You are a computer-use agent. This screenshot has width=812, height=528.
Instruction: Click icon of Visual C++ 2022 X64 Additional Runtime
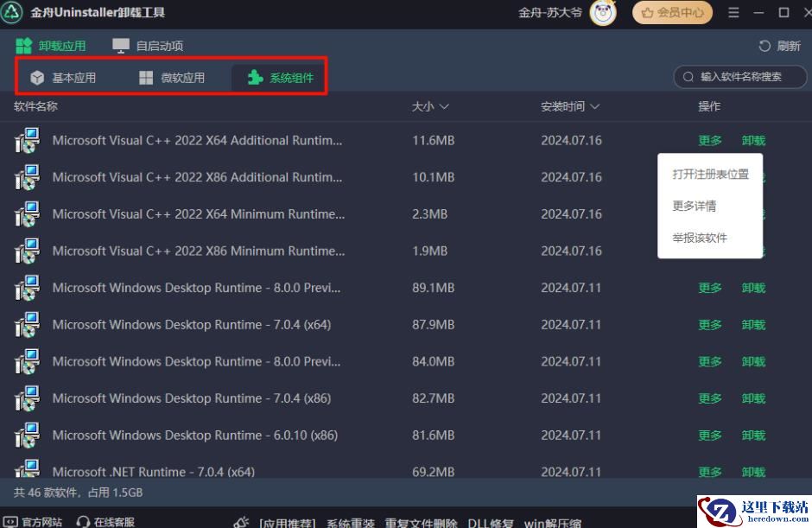point(27,140)
